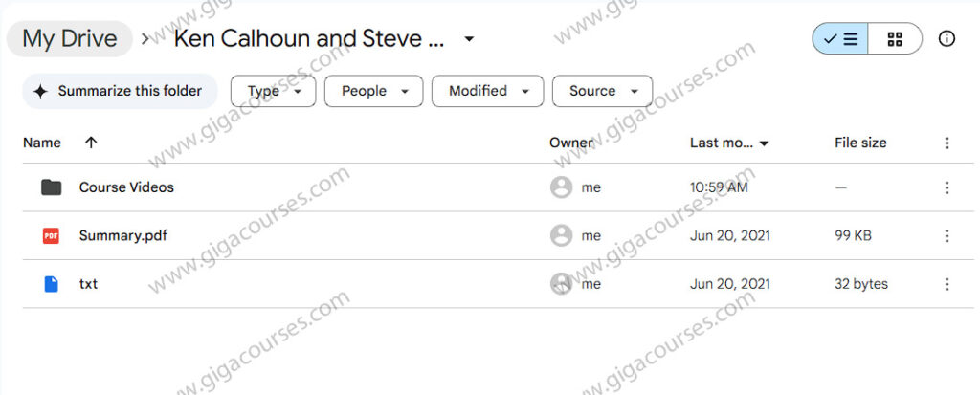The height and width of the screenshot is (395, 980).
Task: Expand the Modified filter dropdown
Action: [487, 91]
